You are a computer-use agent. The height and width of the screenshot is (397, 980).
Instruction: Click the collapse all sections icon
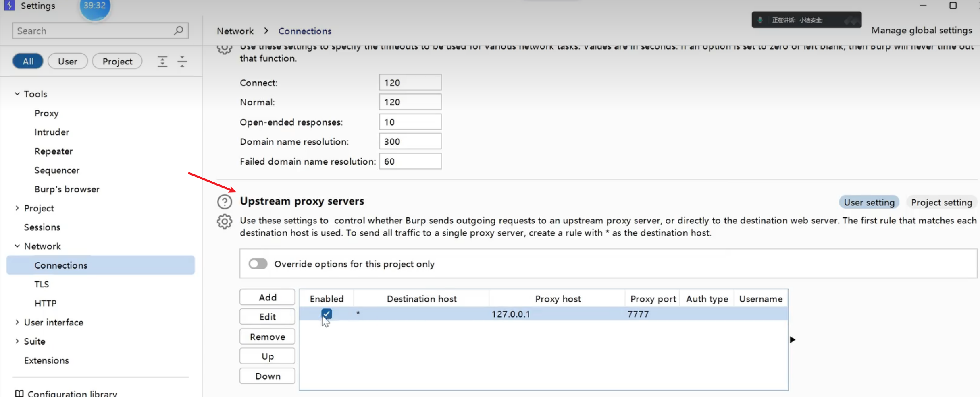[182, 62]
